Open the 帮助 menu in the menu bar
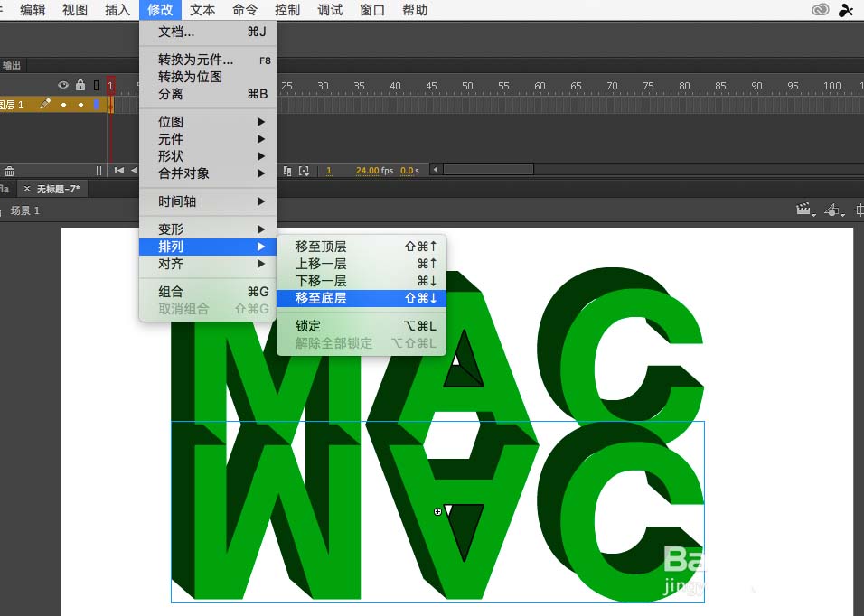Screen dimensions: 864x616 pos(414,10)
